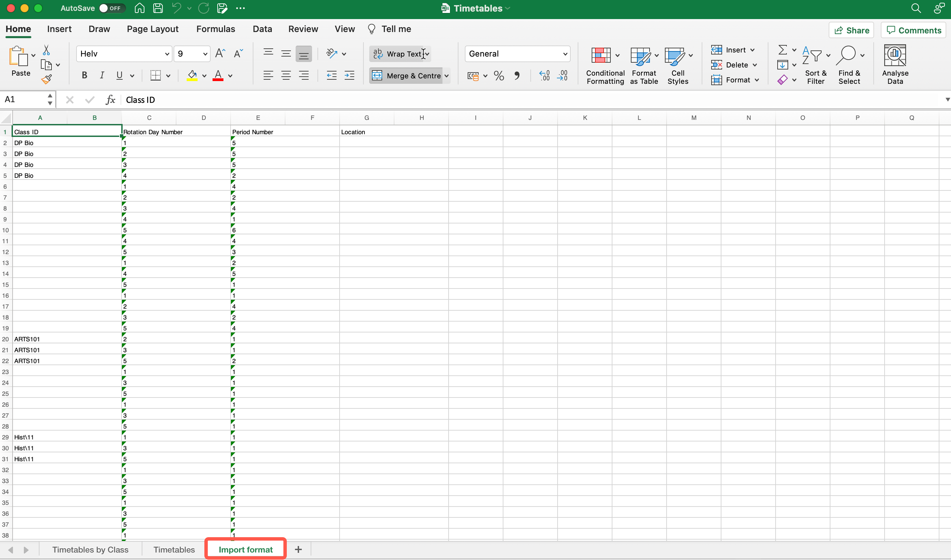Screen dimensions: 951x560
Task: Open the Timetables by Class sheet
Action: pyautogui.click(x=90, y=549)
